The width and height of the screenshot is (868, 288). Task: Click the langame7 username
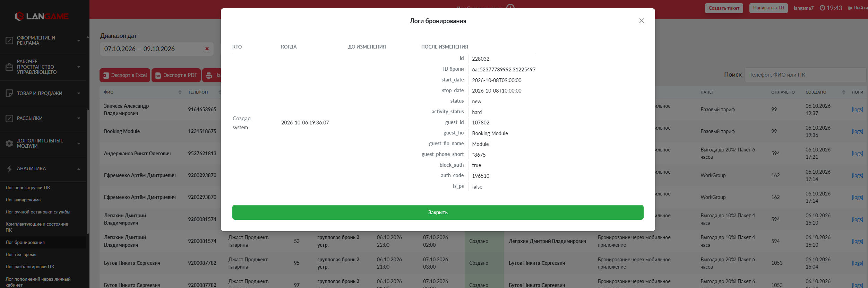(x=803, y=8)
